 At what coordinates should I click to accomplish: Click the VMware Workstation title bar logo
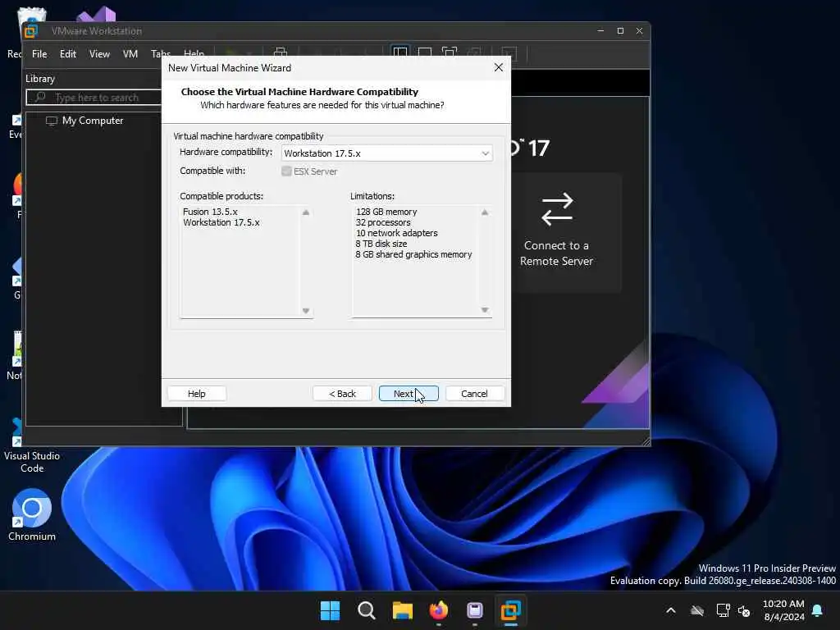(x=31, y=31)
